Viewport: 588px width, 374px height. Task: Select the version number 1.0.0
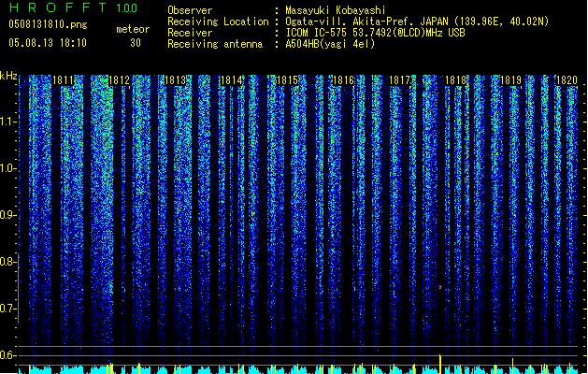point(127,8)
